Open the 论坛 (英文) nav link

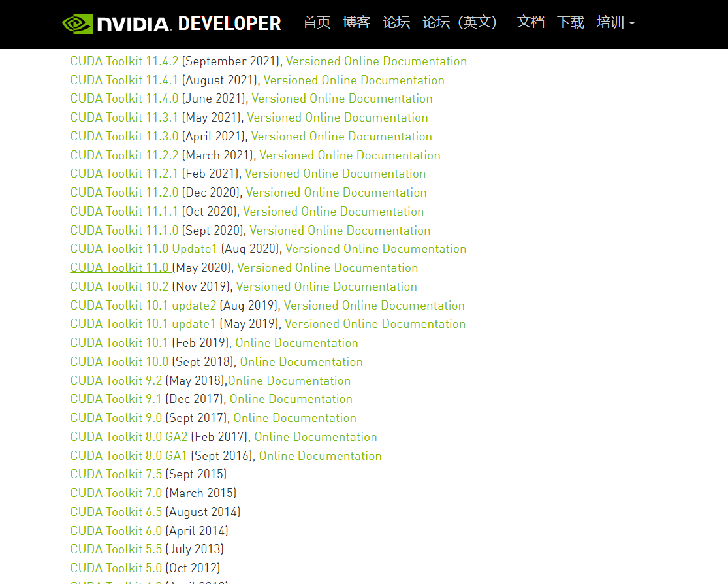(459, 22)
